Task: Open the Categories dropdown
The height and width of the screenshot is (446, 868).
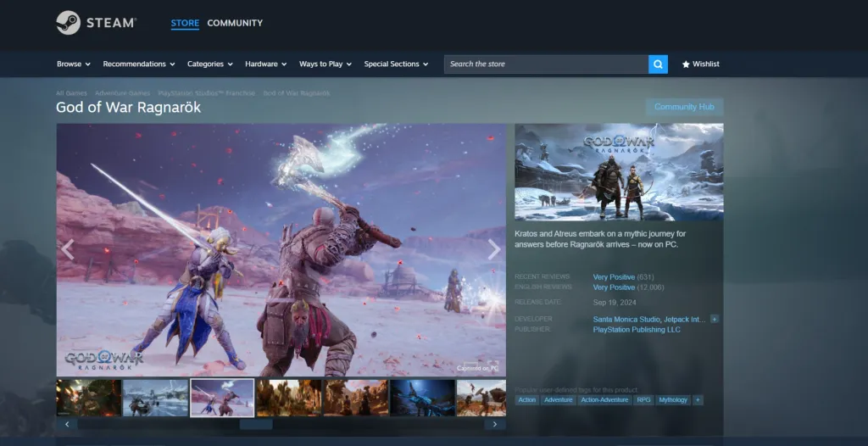Action: click(210, 64)
